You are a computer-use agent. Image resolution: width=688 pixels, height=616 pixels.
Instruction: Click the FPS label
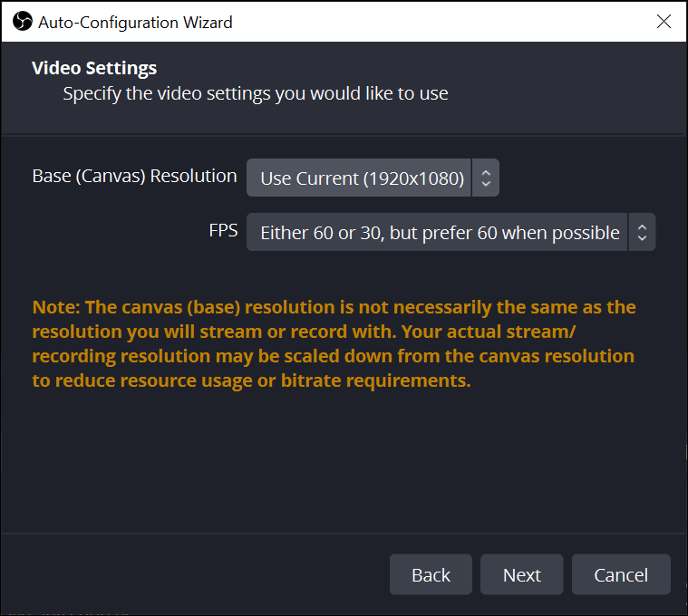(223, 231)
